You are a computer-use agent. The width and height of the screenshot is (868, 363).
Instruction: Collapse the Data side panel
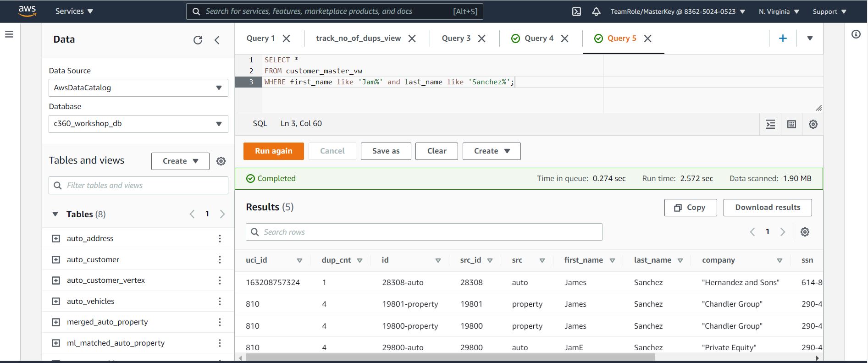[217, 40]
